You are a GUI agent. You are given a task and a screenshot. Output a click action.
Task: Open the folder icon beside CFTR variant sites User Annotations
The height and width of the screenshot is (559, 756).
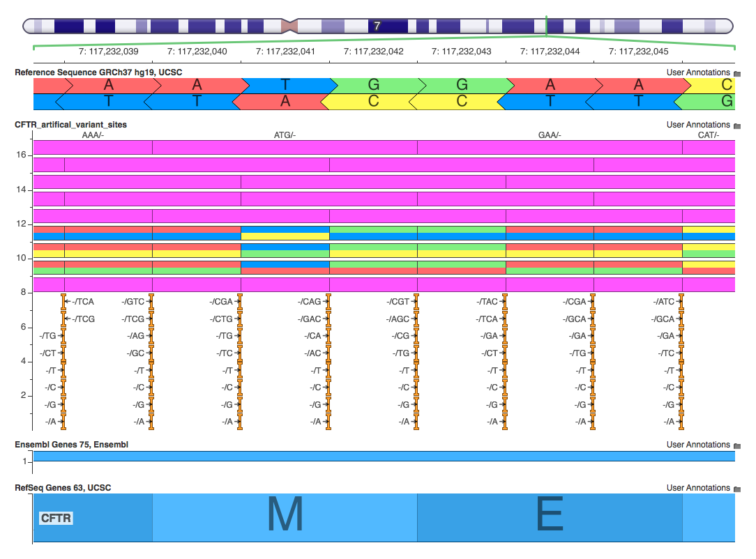click(737, 125)
